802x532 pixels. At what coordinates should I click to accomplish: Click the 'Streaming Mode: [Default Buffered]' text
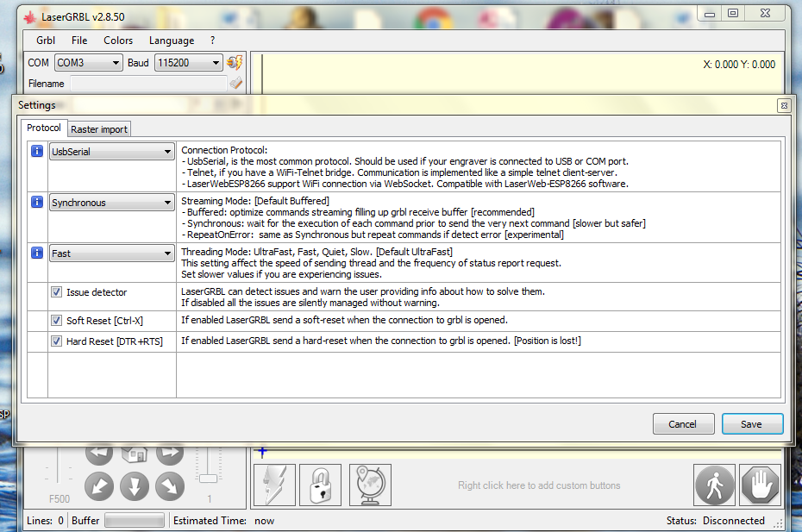[x=255, y=201]
